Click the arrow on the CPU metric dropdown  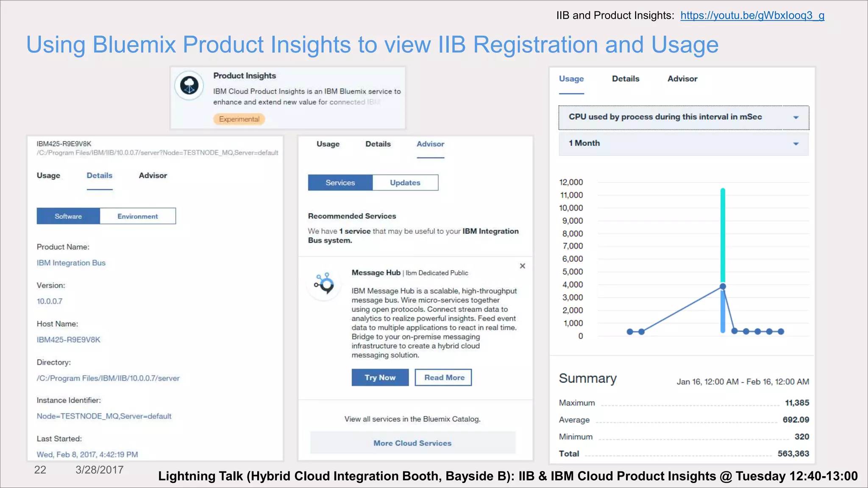(x=796, y=117)
